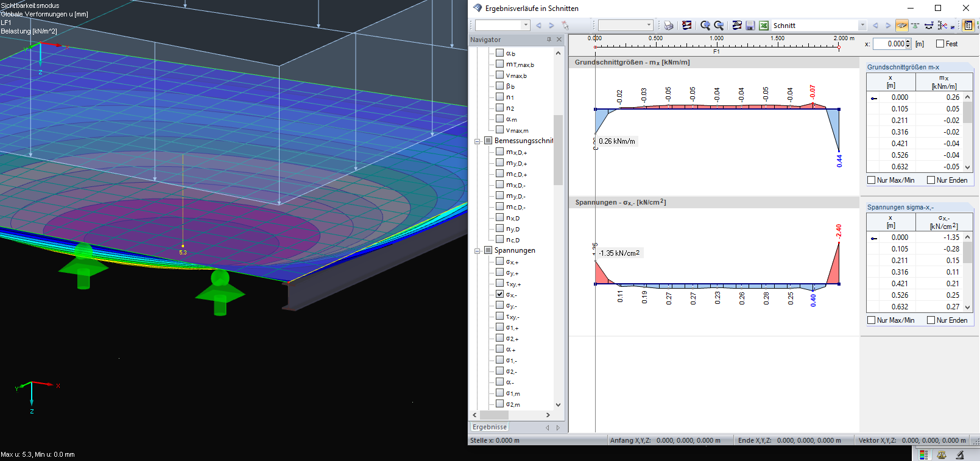Click the Print icon in toolbar
This screenshot has width=980, height=461.
coord(669,26)
